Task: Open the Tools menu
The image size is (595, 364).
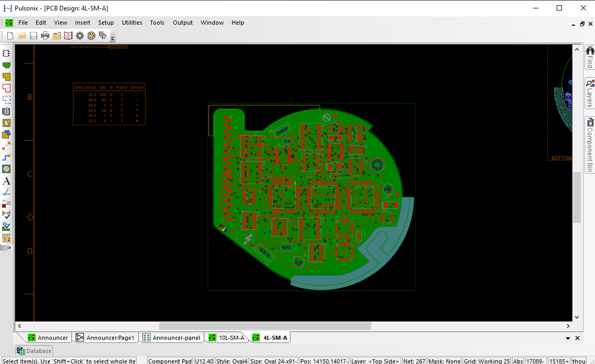Action: (157, 23)
